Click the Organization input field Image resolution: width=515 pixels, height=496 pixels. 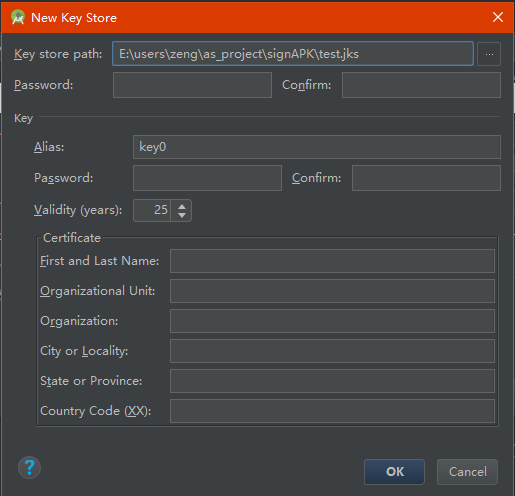pos(332,321)
